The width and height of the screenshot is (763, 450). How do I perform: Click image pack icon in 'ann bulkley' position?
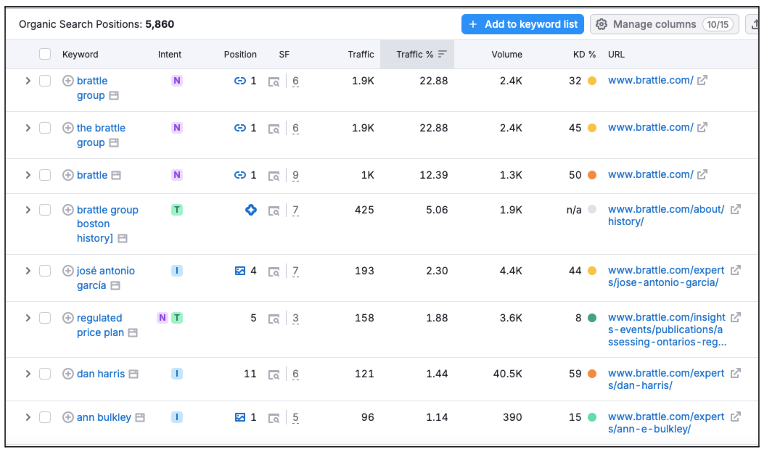pyautogui.click(x=240, y=417)
